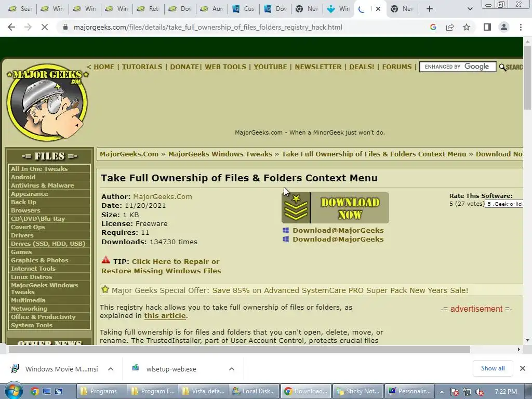532x399 pixels.
Task: Switch to the Retr tab
Action: [x=148, y=9]
